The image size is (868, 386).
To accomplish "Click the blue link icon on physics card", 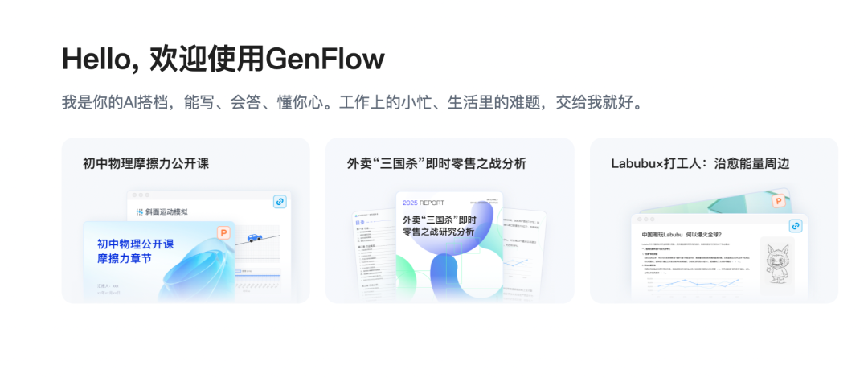I will [280, 202].
